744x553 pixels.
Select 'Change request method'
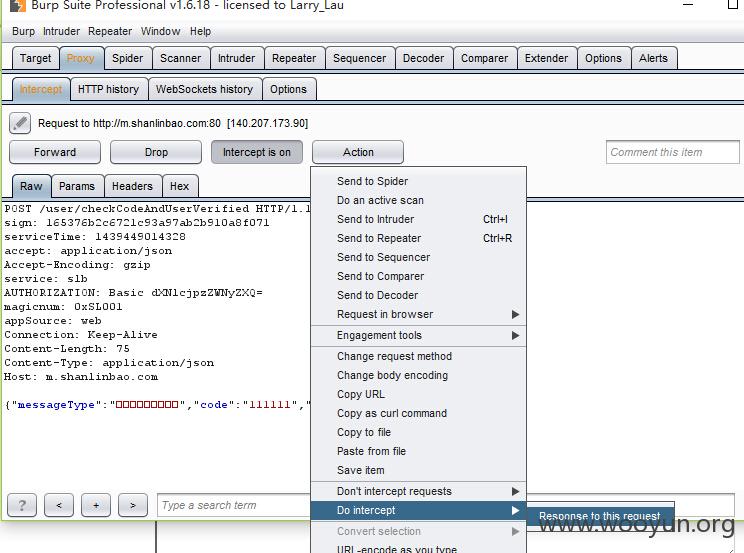point(418,356)
